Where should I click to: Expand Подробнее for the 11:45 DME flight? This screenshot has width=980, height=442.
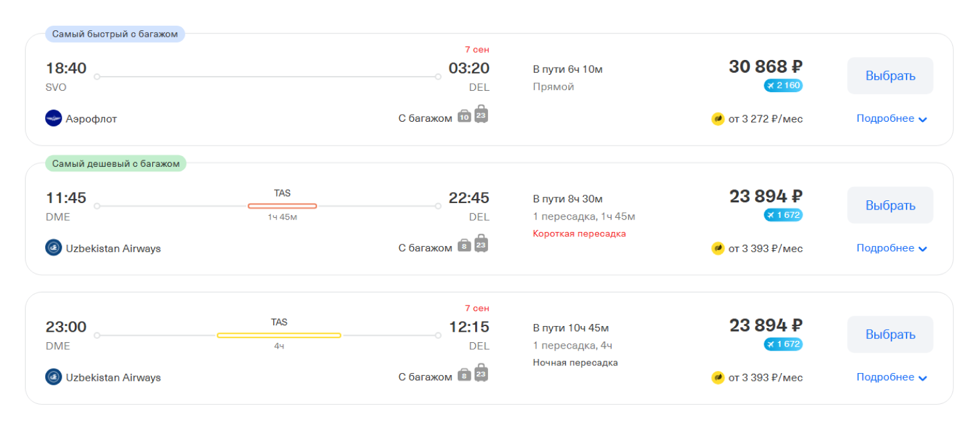[891, 248]
